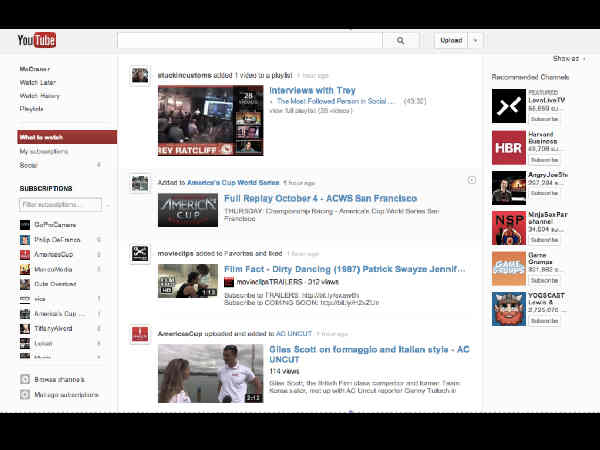
Task: Open the Cute Overload subscription icon
Action: pyautogui.click(x=25, y=284)
